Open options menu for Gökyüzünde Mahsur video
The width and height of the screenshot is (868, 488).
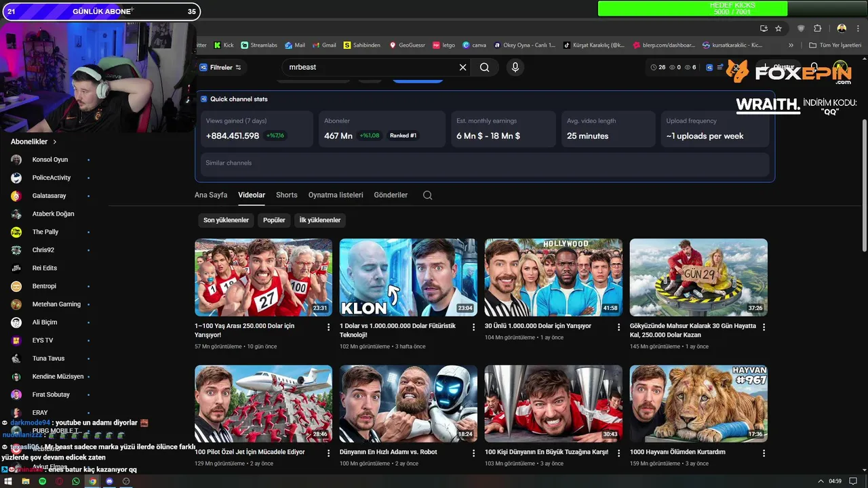pyautogui.click(x=764, y=327)
